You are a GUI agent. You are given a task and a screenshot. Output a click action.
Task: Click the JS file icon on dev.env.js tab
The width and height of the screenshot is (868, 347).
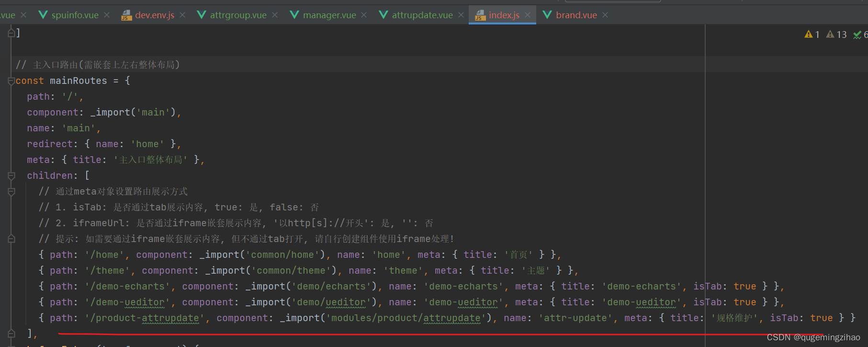(126, 15)
